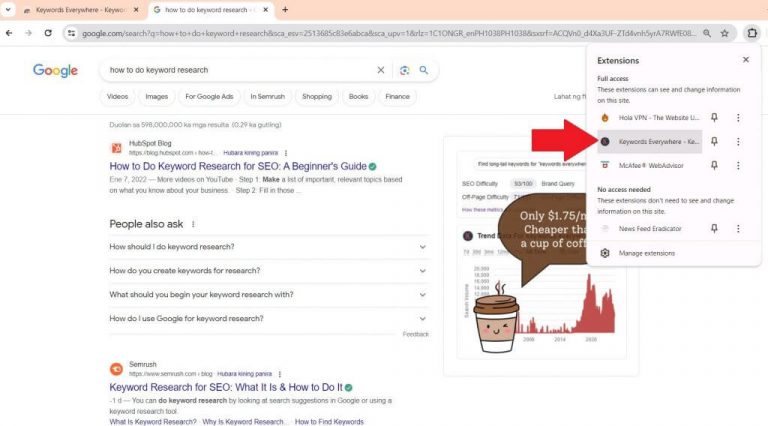
Task: Open McAfee WebAdvisor extension entry
Action: [x=649, y=166]
